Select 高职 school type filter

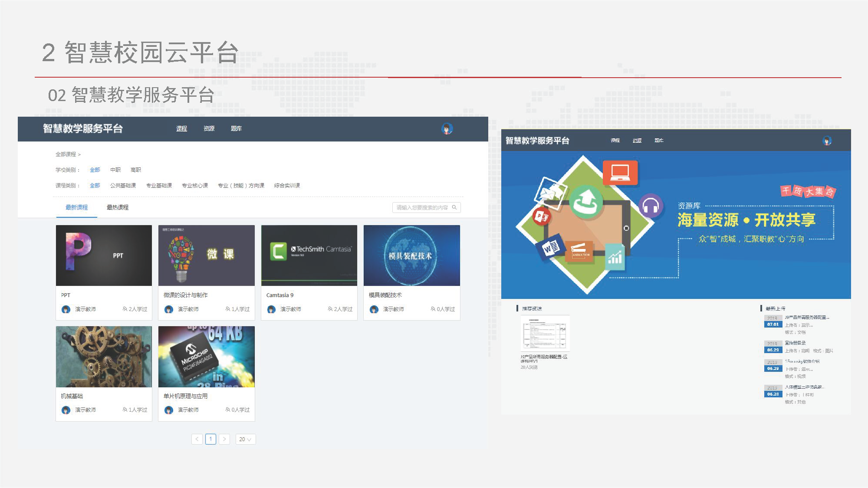[x=136, y=170]
